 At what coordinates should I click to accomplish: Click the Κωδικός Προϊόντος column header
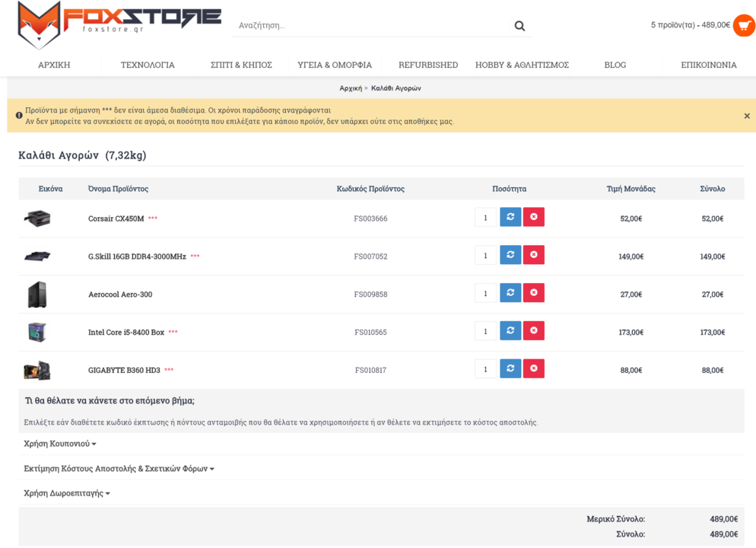[370, 189]
